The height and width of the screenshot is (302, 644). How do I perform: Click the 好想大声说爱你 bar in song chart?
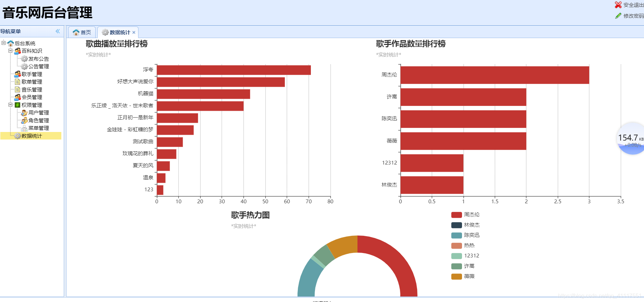[221, 82]
